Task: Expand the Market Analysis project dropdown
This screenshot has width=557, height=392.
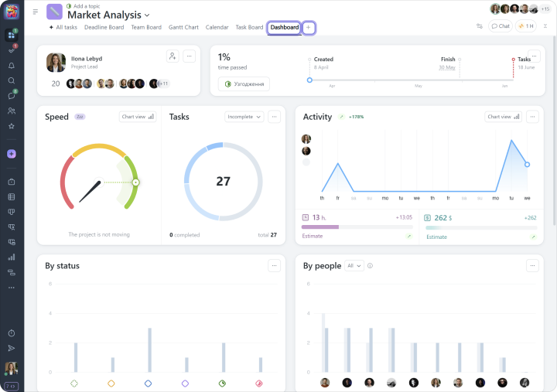Action: coord(147,15)
